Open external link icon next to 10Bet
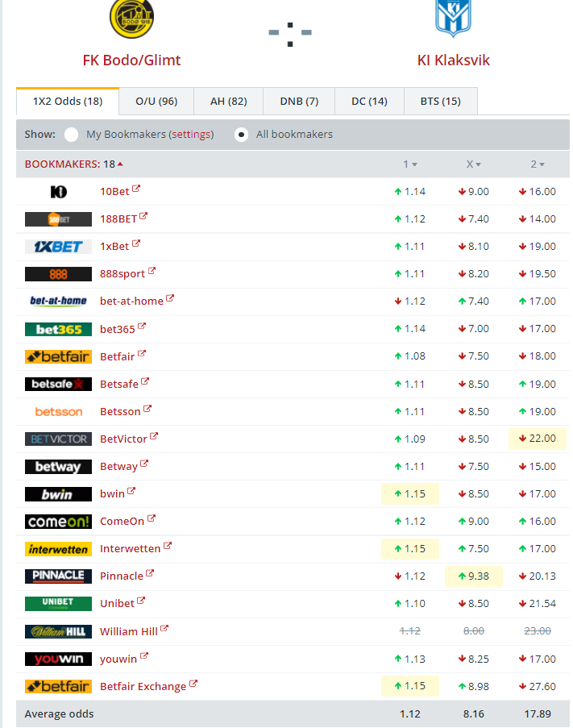The width and height of the screenshot is (573, 728). [136, 189]
